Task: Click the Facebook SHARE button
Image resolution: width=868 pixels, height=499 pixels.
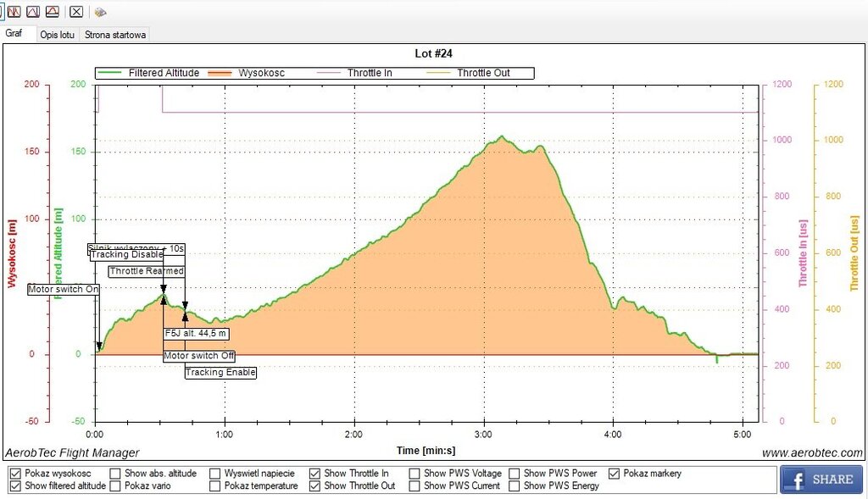Action: [x=821, y=480]
